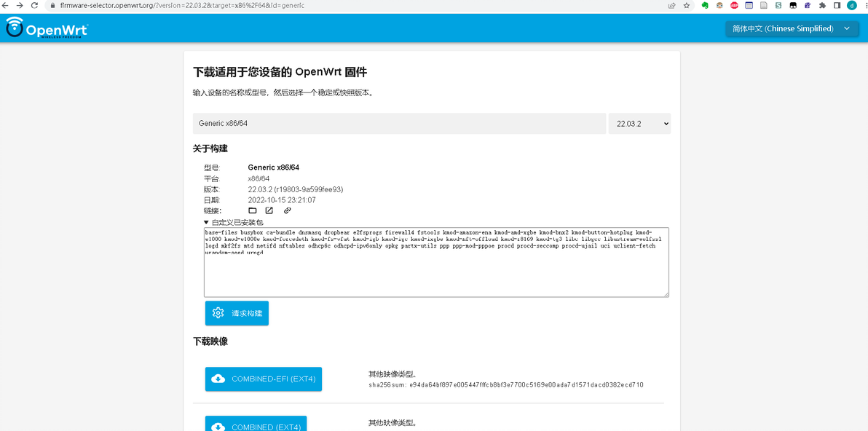The height and width of the screenshot is (431, 868).
Task: Click the OpenWrt logo in the header
Action: point(47,28)
